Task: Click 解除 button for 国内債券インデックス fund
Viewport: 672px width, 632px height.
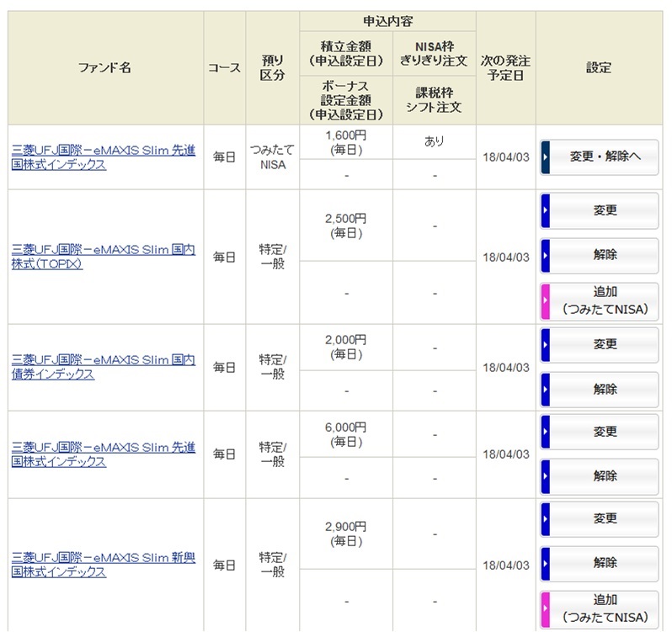Action: 599,390
